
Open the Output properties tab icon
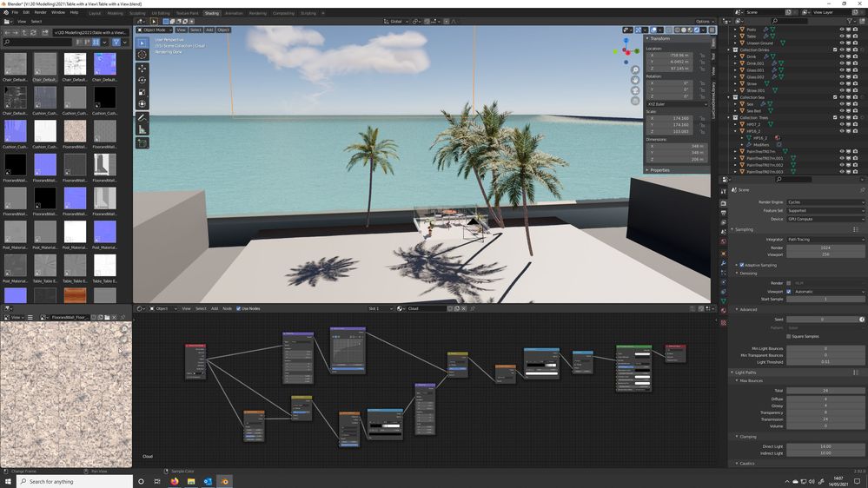click(724, 213)
